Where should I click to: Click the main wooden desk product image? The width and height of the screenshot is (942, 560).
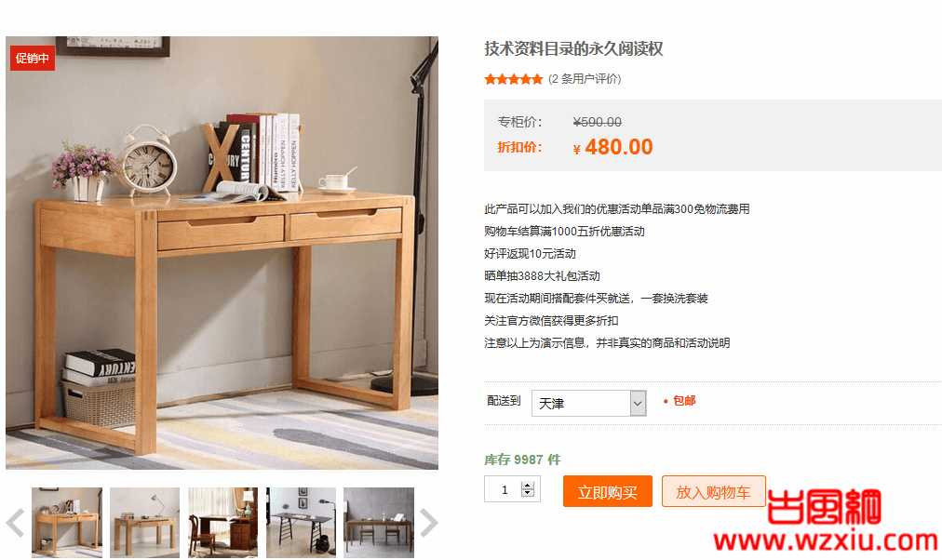tap(222, 253)
